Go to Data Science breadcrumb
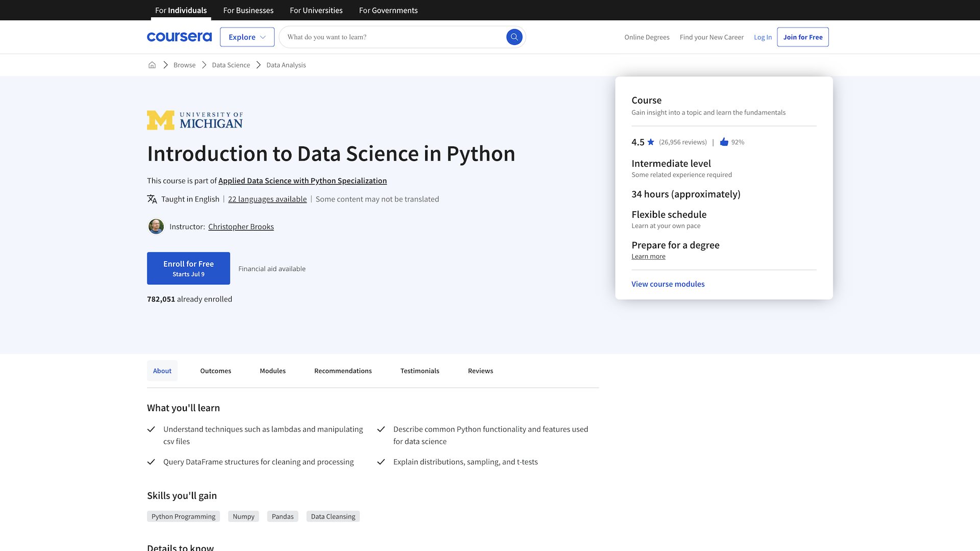 point(231,65)
